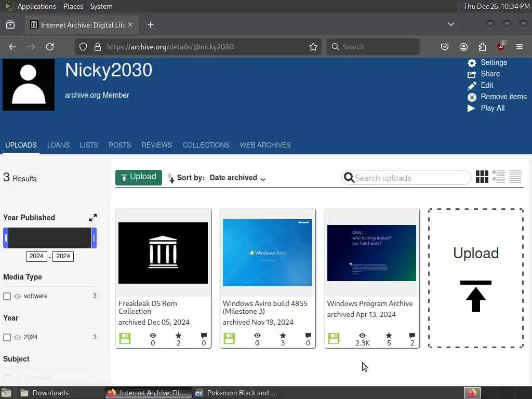
Task: View site security padlock info
Action: pos(98,47)
